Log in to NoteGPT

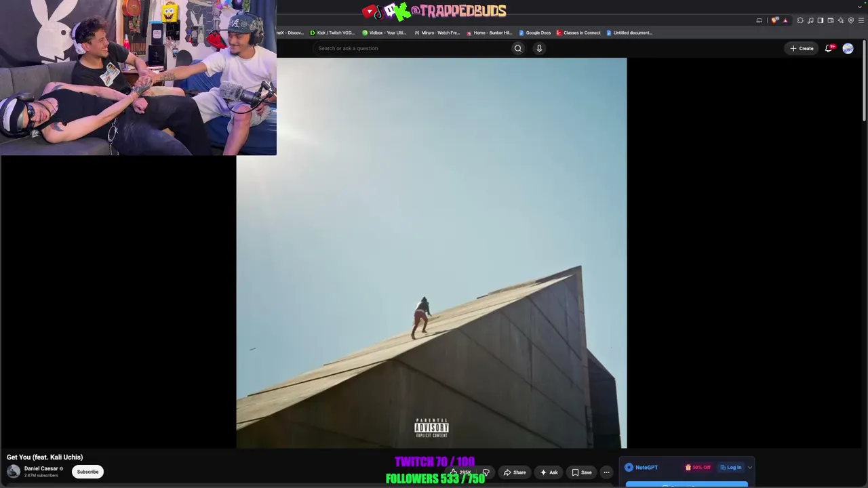731,467
